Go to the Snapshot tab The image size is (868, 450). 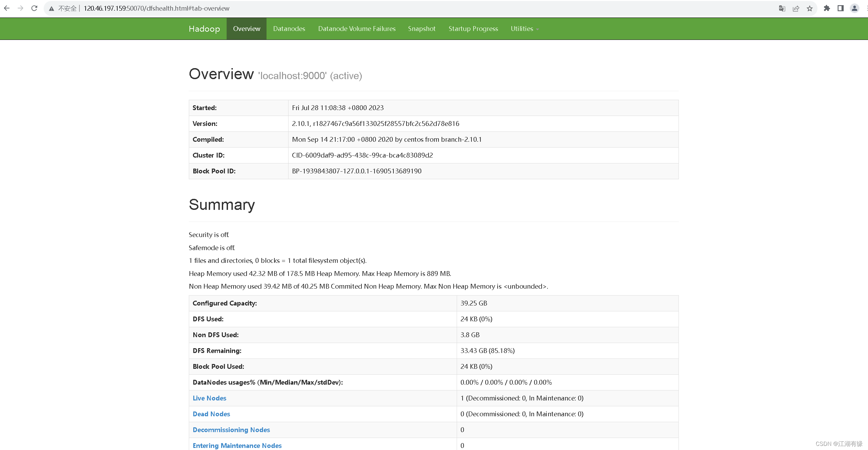[422, 29]
